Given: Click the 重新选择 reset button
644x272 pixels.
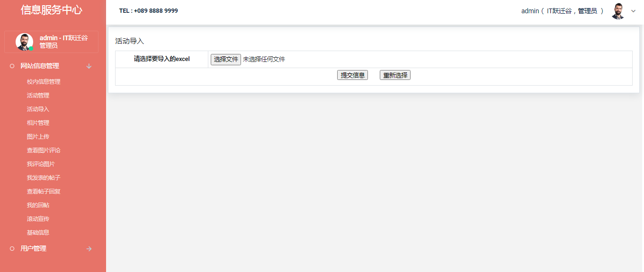Looking at the screenshot, I should pyautogui.click(x=395, y=75).
